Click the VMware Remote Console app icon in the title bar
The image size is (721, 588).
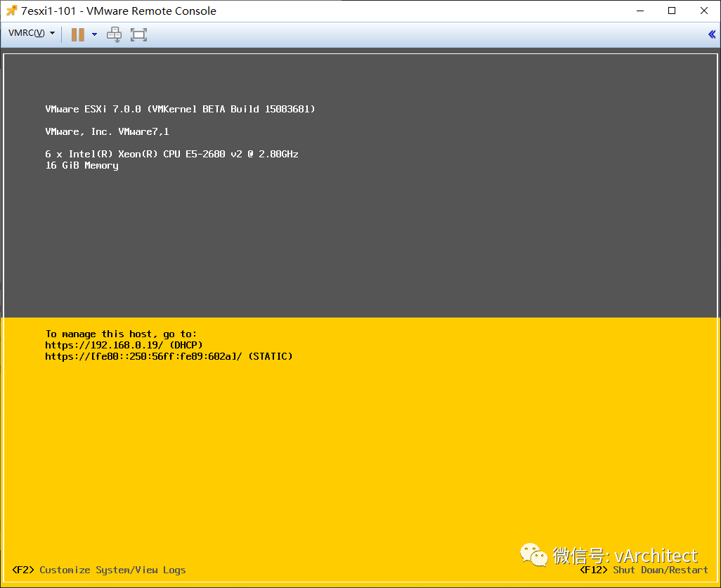click(11, 11)
